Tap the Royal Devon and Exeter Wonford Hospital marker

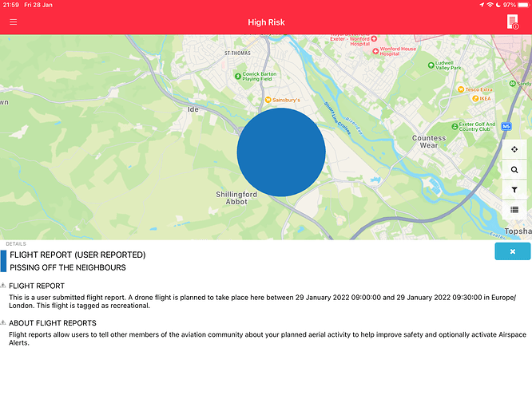click(x=374, y=38)
